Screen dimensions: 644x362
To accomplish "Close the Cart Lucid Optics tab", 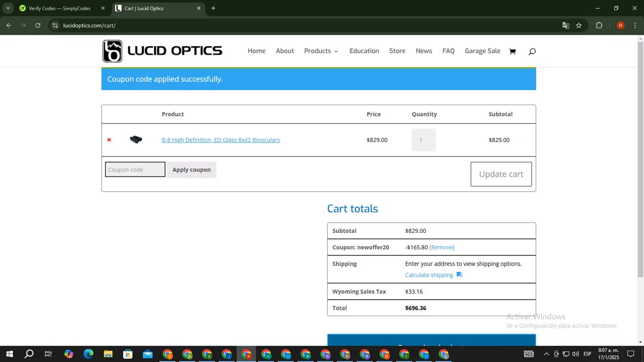I will pos(199,8).
